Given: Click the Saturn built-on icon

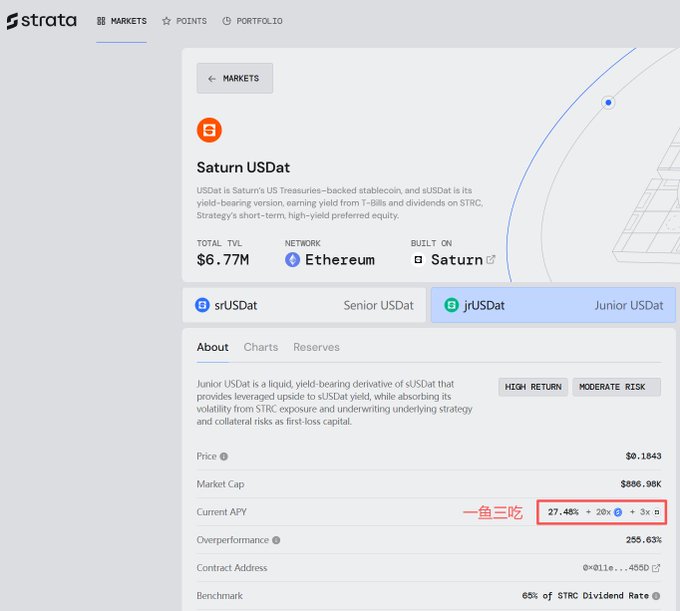Looking at the screenshot, I should (x=418, y=260).
